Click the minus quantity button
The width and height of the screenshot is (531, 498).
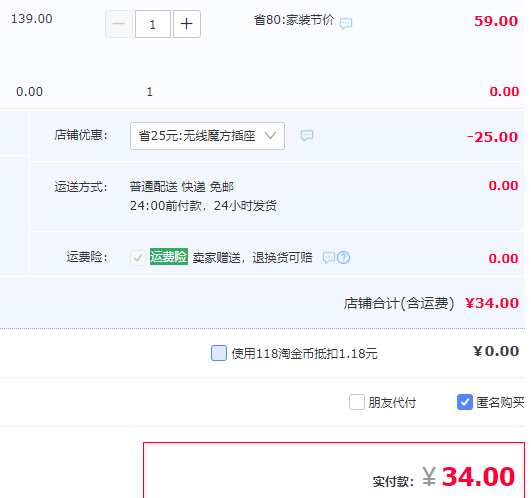click(x=119, y=24)
